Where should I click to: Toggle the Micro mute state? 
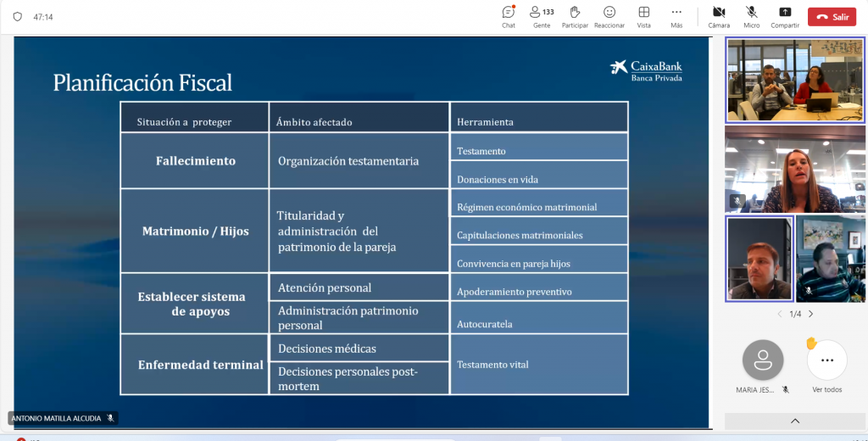coord(751,17)
